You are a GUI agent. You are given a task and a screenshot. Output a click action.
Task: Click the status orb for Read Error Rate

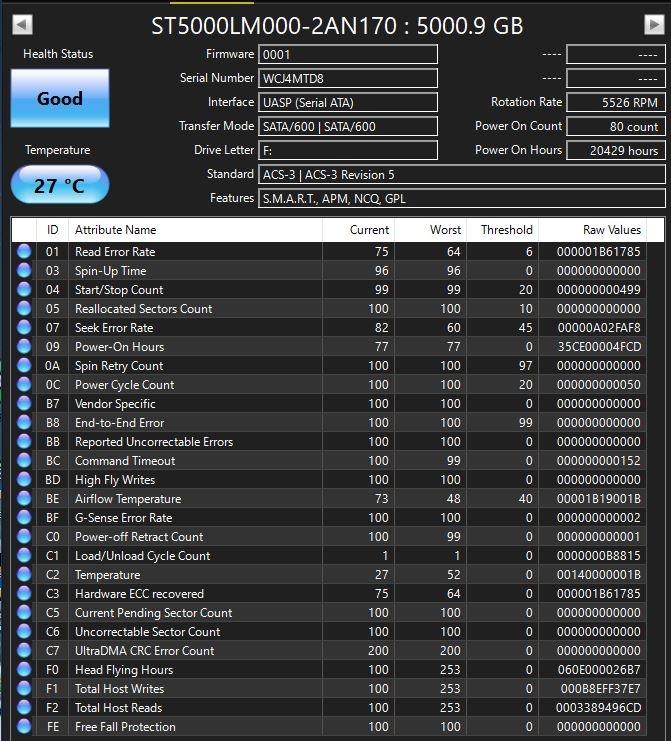(x=24, y=252)
